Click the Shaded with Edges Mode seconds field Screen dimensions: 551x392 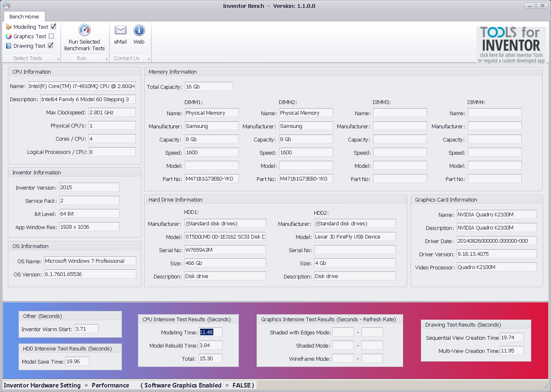[343, 332]
